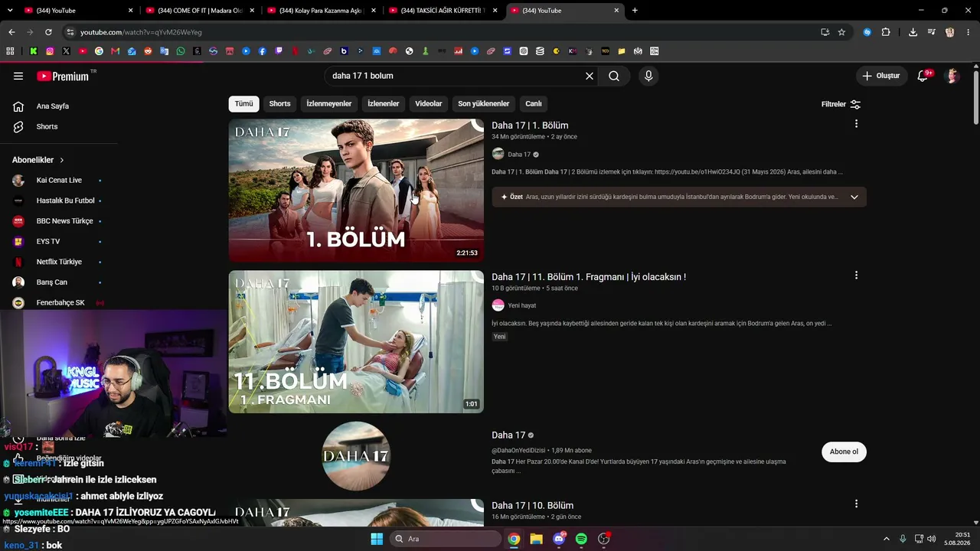Select the Tümü filter chip

(243, 104)
